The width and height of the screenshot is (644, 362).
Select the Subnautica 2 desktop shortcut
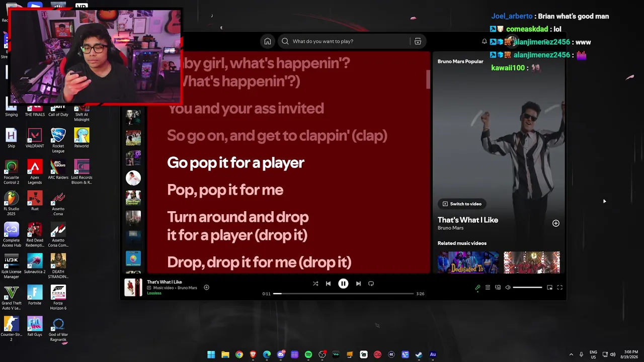point(35,263)
